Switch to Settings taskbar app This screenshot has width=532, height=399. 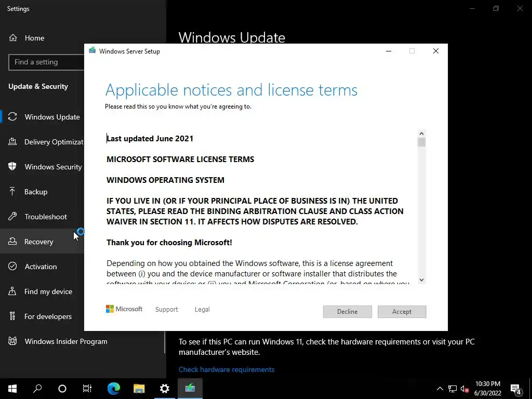point(165,389)
